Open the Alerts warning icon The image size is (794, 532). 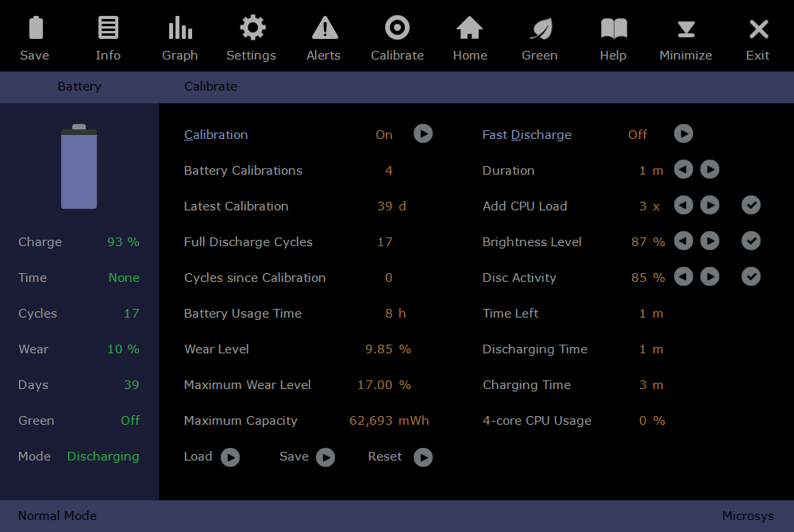click(325, 28)
